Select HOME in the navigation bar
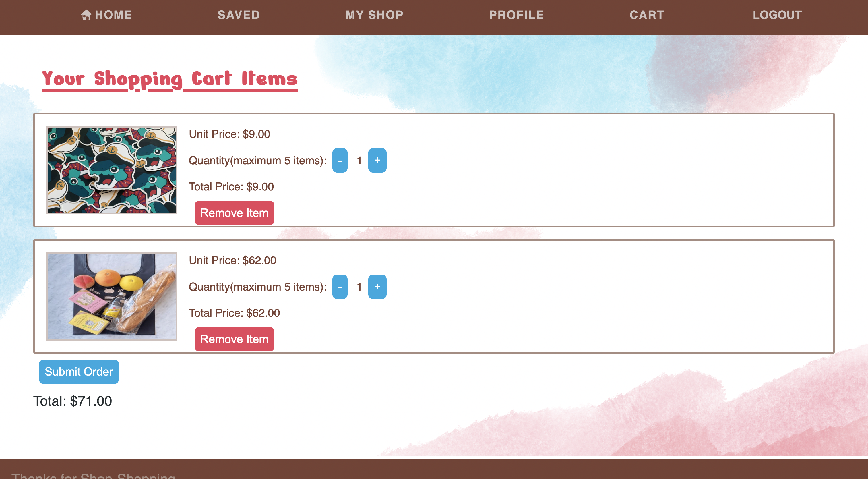868x479 pixels. (x=113, y=14)
